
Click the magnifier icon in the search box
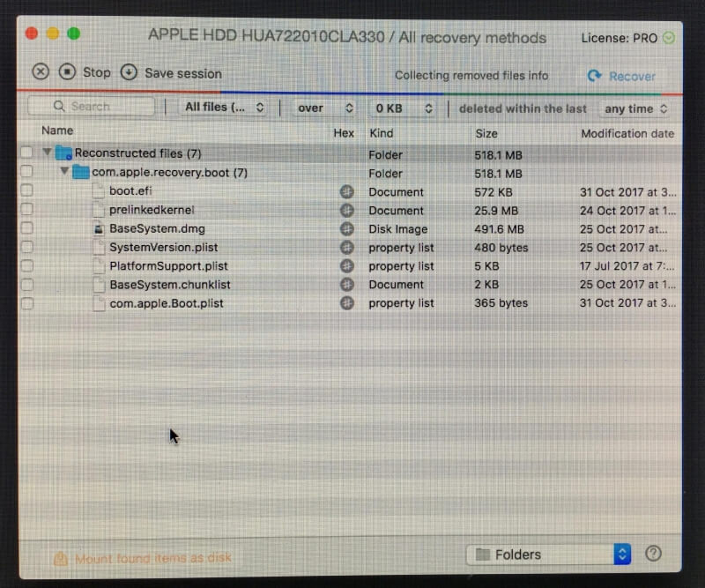59,106
